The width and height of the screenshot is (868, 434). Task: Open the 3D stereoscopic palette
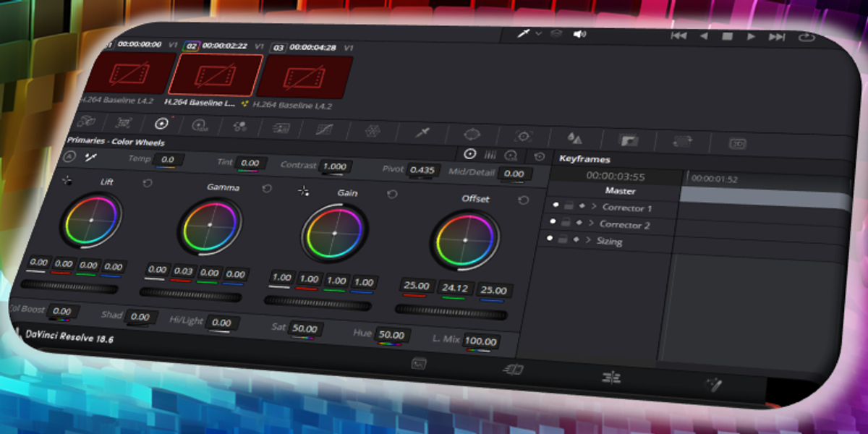point(737,143)
